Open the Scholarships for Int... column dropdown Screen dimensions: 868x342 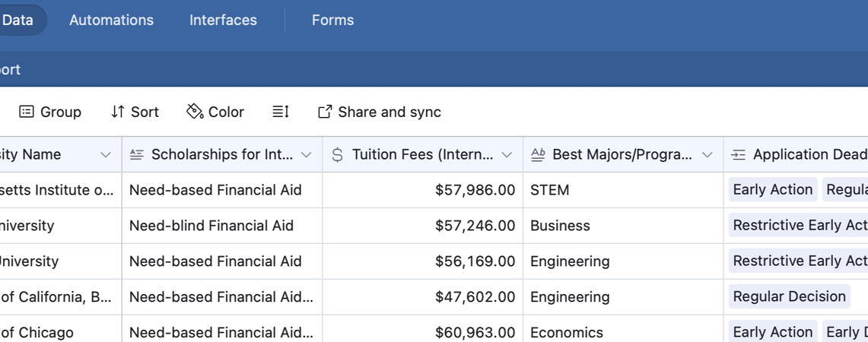[306, 154]
